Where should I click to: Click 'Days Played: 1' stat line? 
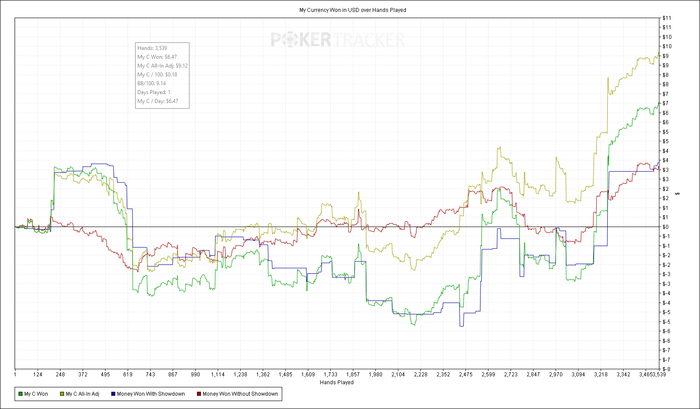[154, 92]
